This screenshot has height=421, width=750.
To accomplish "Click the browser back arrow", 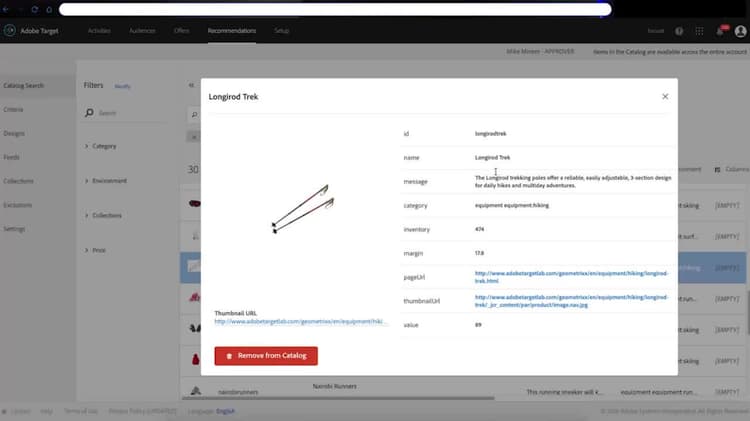I will pyautogui.click(x=6, y=9).
